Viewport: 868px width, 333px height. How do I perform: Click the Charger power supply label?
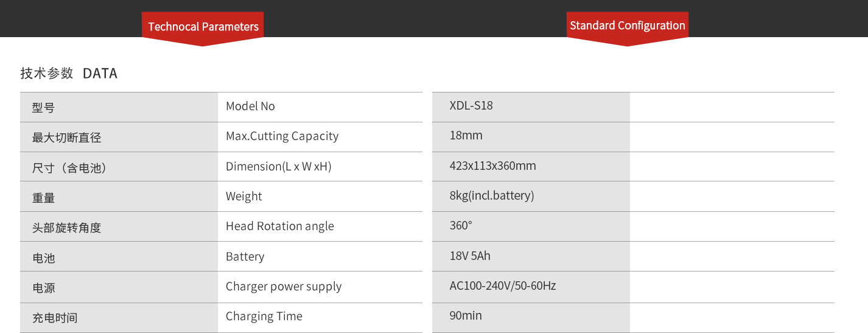[x=284, y=287]
